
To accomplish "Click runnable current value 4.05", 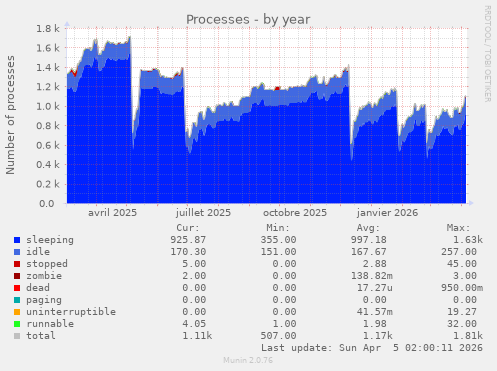I will click(194, 324).
